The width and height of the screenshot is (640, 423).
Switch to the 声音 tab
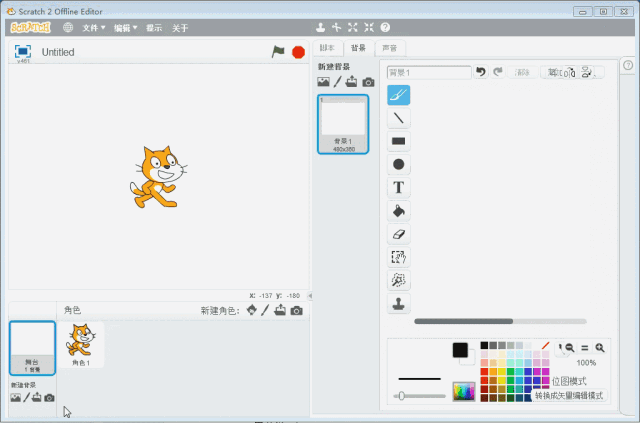390,48
